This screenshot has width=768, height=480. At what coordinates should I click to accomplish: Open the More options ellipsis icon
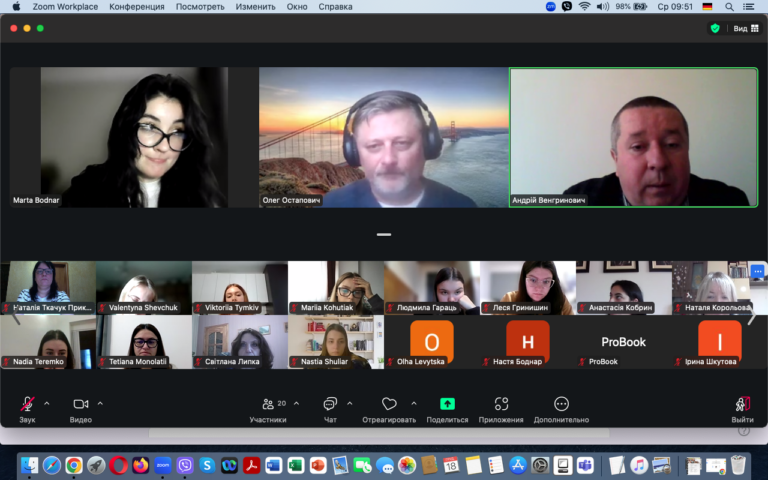click(x=561, y=404)
